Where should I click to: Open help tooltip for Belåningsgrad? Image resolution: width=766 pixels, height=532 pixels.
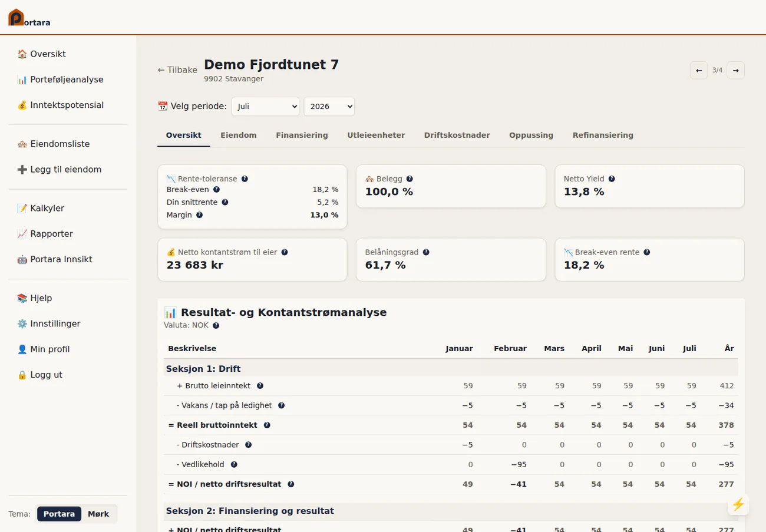click(426, 252)
